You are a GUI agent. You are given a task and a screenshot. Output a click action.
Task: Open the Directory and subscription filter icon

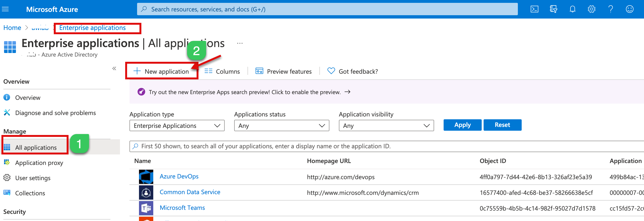click(x=553, y=9)
